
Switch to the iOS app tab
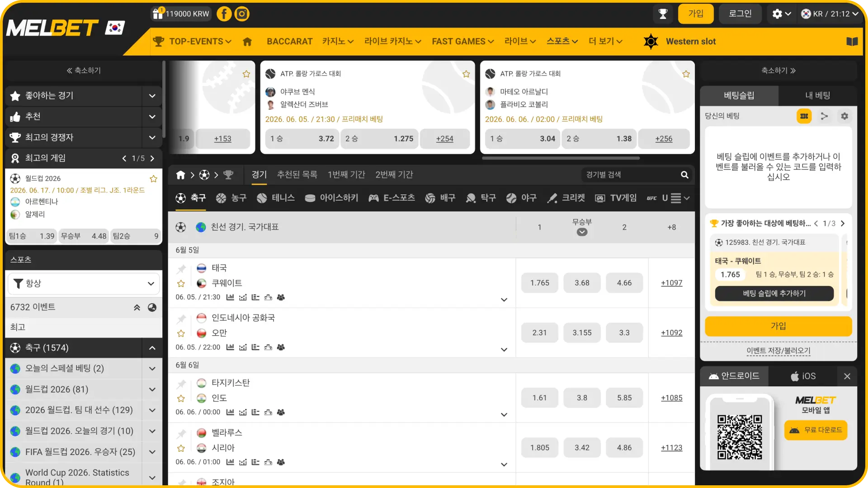[x=803, y=376]
